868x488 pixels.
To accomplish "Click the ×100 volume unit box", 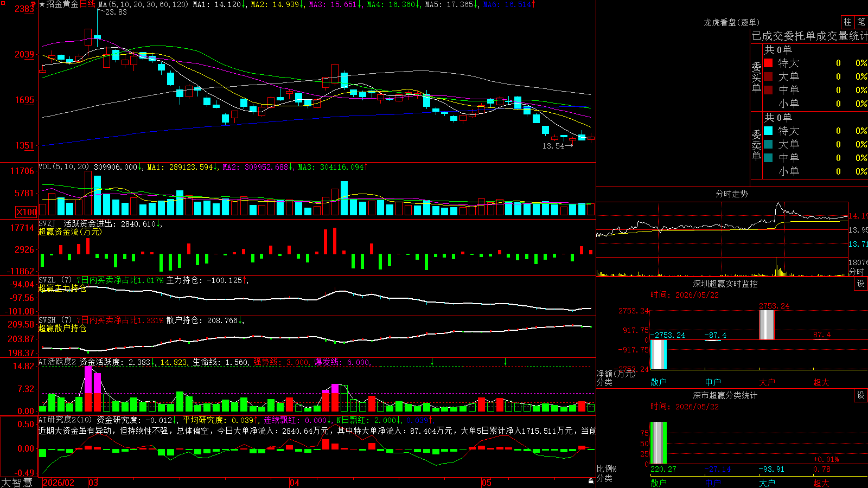I will coord(26,212).
